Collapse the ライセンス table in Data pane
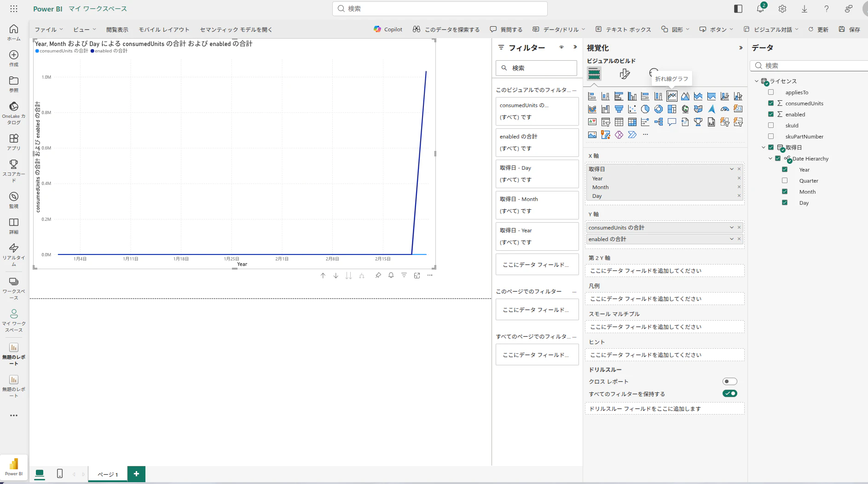 (x=757, y=81)
